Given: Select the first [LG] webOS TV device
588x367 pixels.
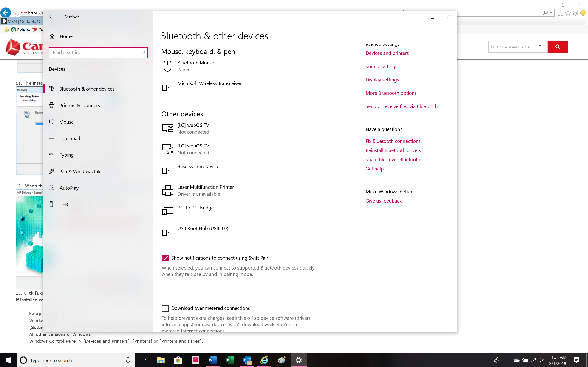Looking at the screenshot, I should [x=193, y=128].
